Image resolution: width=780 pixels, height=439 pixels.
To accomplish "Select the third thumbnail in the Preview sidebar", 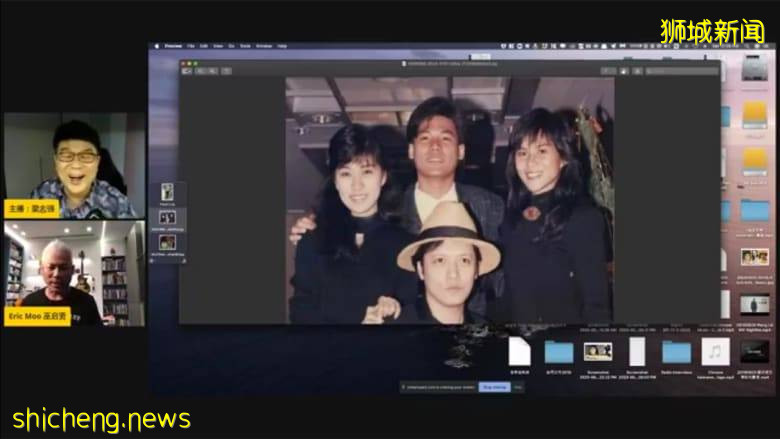I will tap(167, 242).
